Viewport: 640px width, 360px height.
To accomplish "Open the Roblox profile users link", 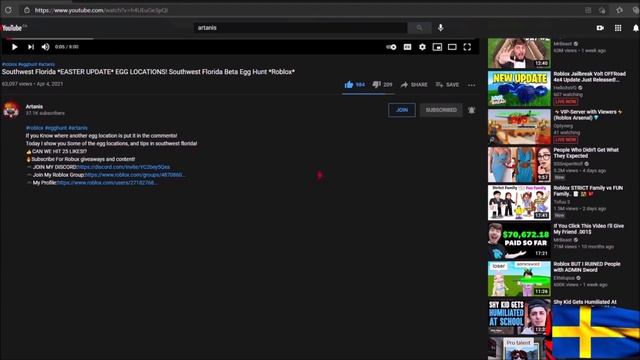I will (x=107, y=182).
